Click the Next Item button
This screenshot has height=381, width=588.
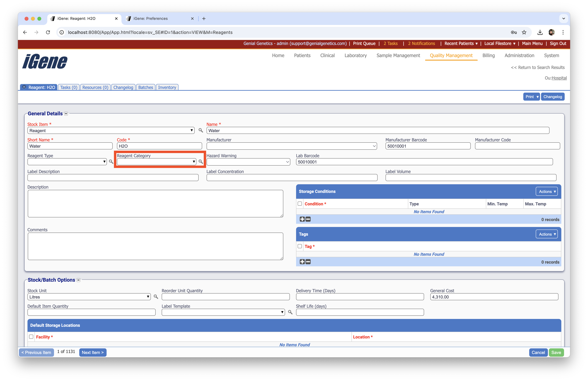[x=93, y=352]
